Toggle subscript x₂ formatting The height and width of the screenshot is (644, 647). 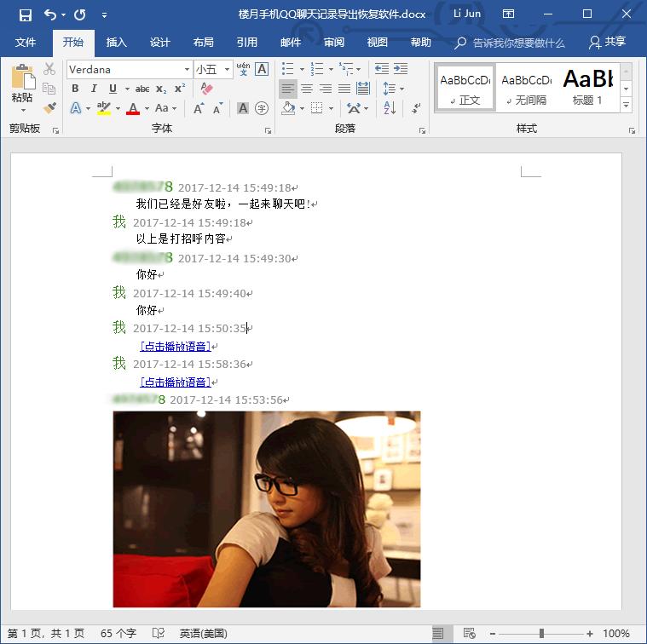pyautogui.click(x=161, y=89)
